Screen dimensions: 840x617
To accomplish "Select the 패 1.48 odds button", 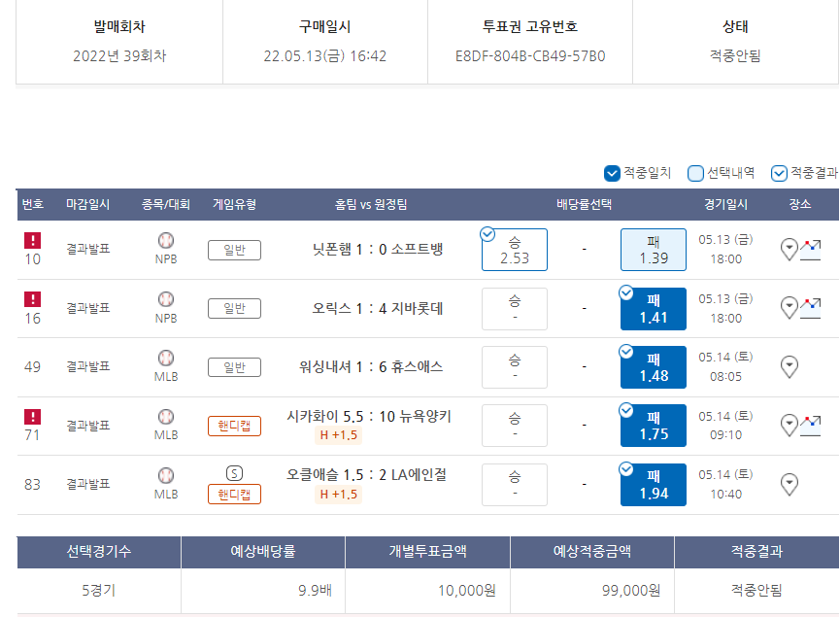I will [x=653, y=367].
